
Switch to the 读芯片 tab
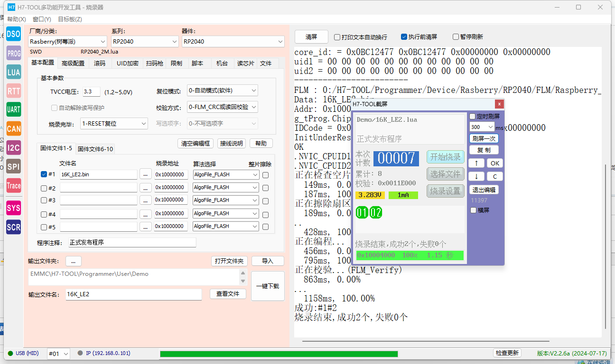[245, 63]
